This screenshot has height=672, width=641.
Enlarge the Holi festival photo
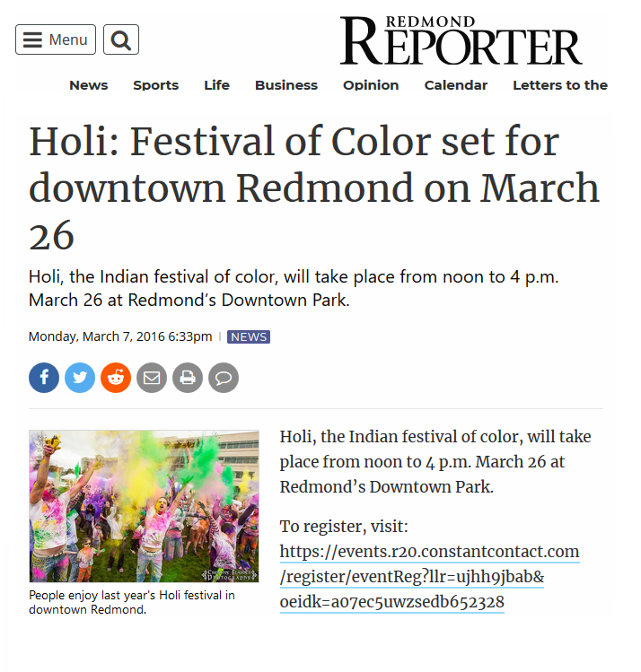(x=144, y=506)
